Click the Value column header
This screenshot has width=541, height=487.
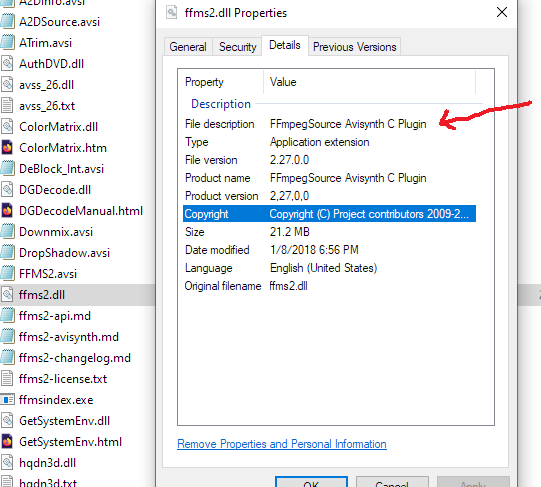(369, 82)
